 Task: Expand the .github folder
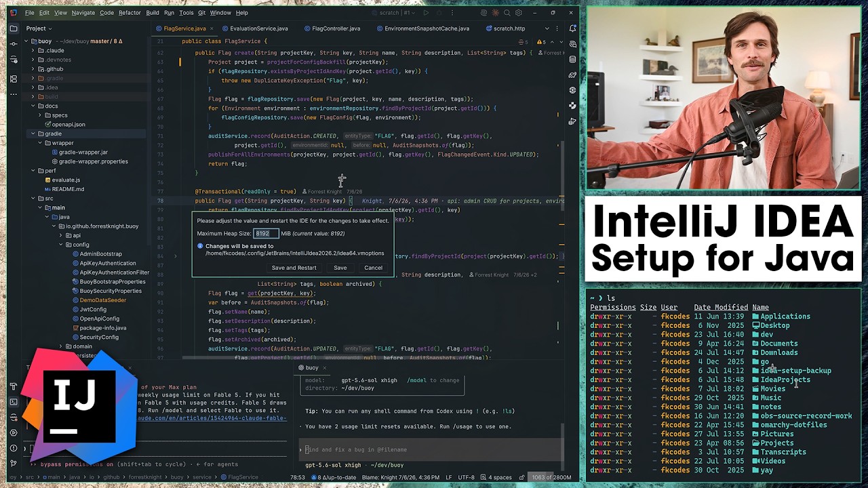coord(33,69)
